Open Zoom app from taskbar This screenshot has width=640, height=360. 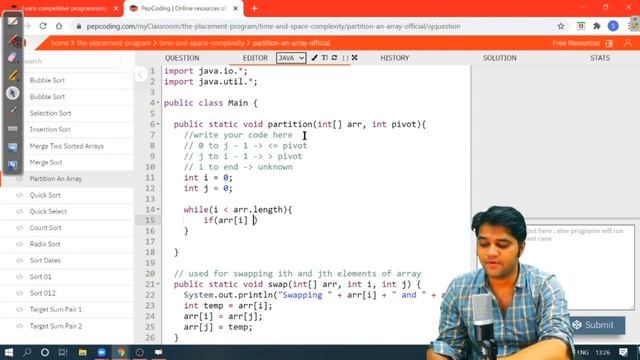click(102, 352)
